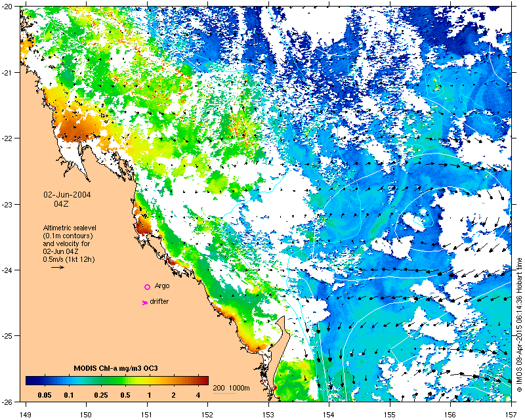Click the cyan bathymetry legend line under '200 1000m'
The height and width of the screenshot is (420, 525).
[224, 393]
